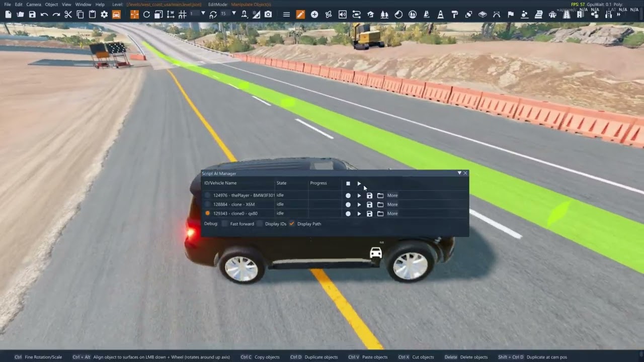Screen dimensions: 644x362
Task: Load file for clone X6M
Action: pos(380,205)
